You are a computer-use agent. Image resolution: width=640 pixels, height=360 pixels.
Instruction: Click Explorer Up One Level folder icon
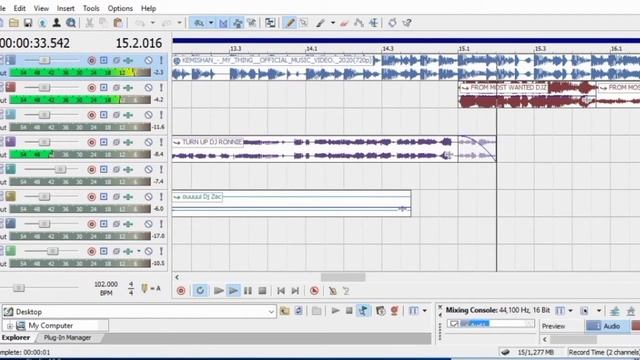284,311
